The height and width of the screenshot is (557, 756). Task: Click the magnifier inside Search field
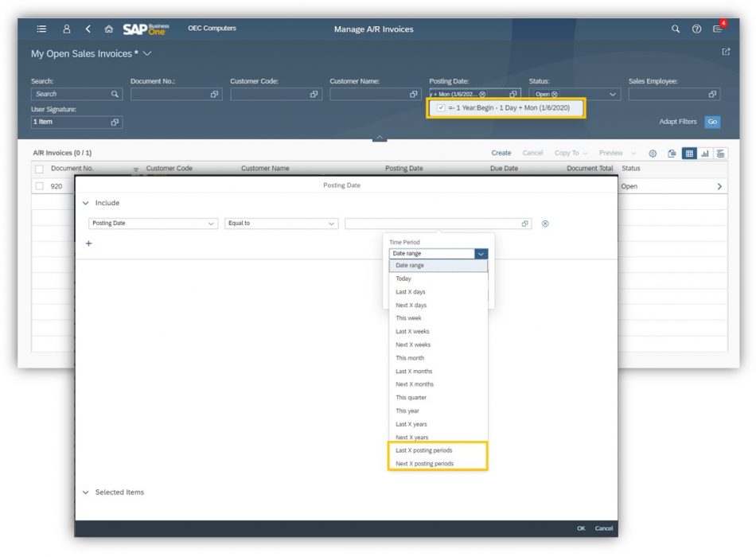(x=115, y=94)
